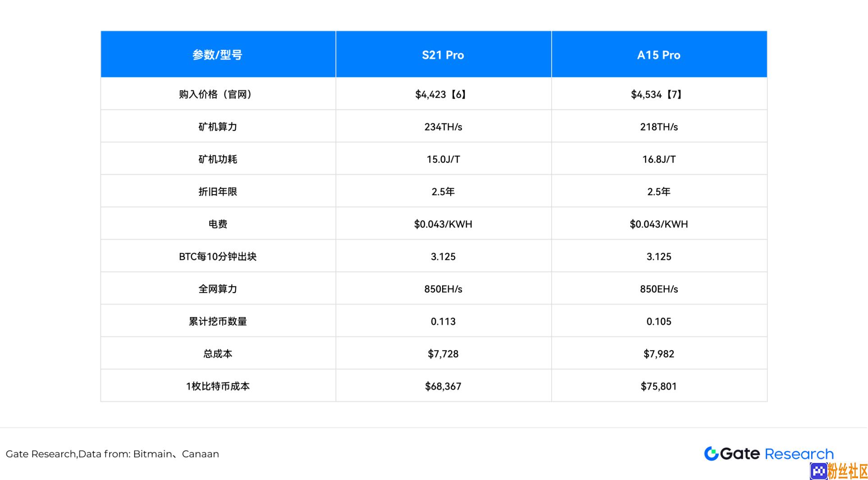
Task: Click the 电费 row label
Action: tap(218, 224)
